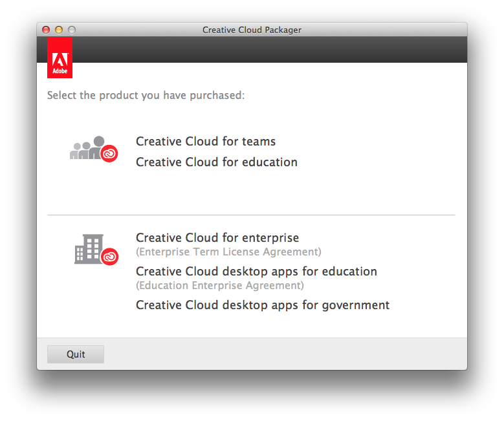Click the enterprise office building icon

pos(89,249)
